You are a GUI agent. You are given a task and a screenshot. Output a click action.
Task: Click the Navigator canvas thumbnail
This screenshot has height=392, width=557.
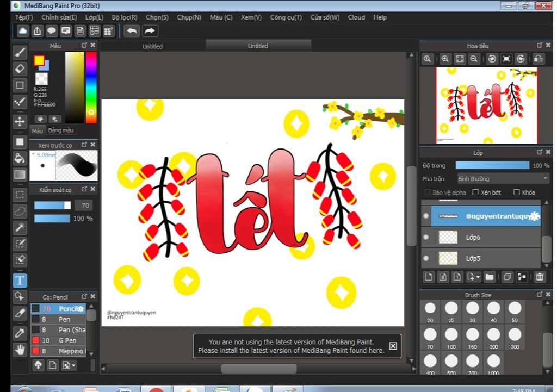coord(487,105)
